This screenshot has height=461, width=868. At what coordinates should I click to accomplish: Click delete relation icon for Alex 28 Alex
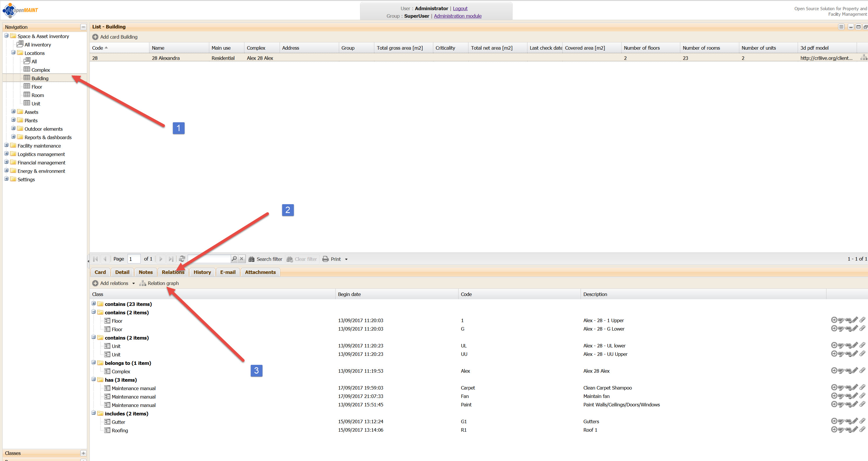[848, 370]
